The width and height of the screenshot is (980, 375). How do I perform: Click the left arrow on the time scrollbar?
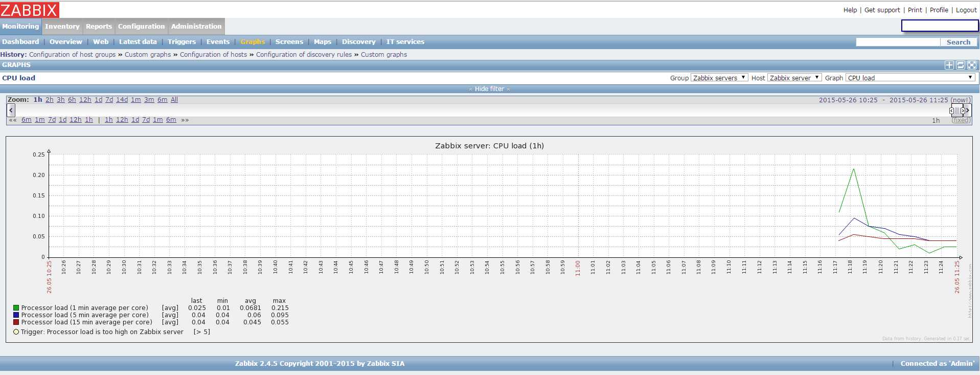pos(11,110)
